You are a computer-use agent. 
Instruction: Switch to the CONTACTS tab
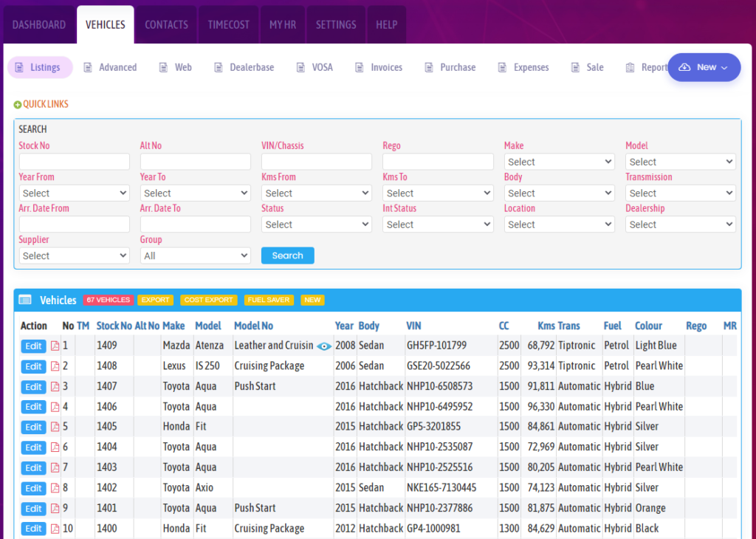point(166,24)
